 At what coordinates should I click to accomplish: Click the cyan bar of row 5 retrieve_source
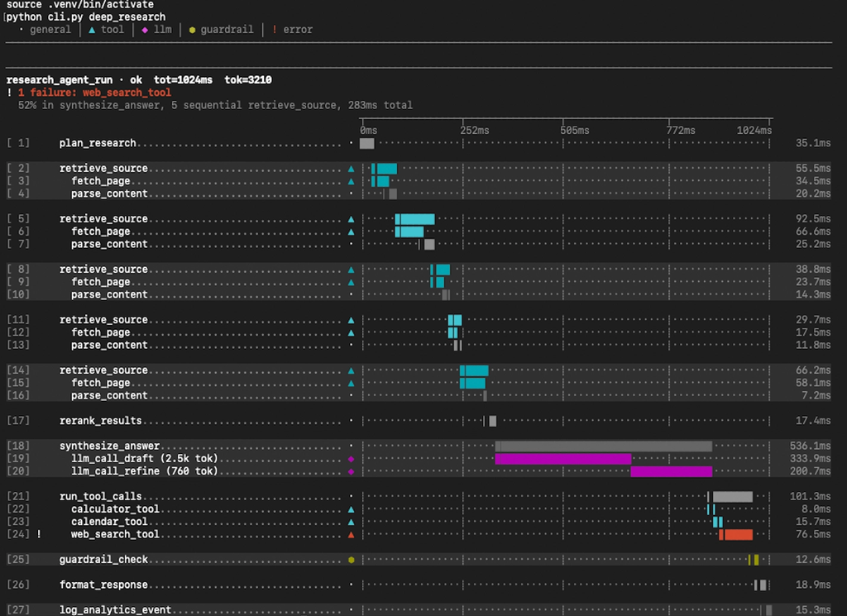(415, 218)
